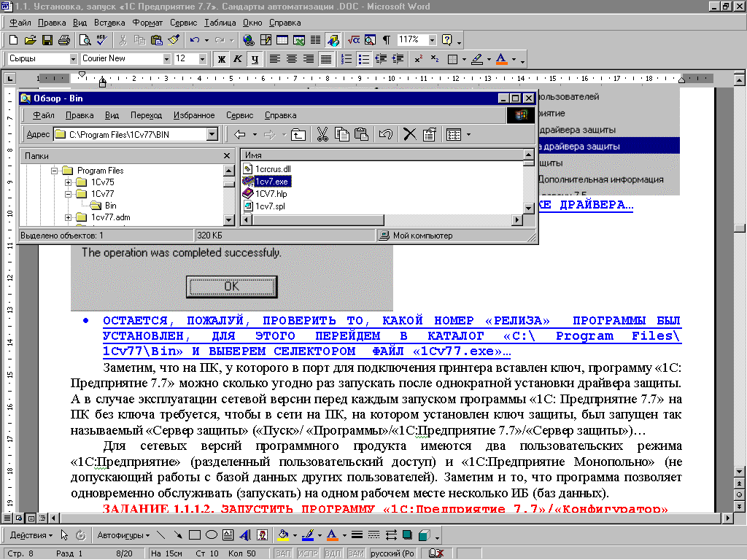Click Имя column header in file list

381,155
